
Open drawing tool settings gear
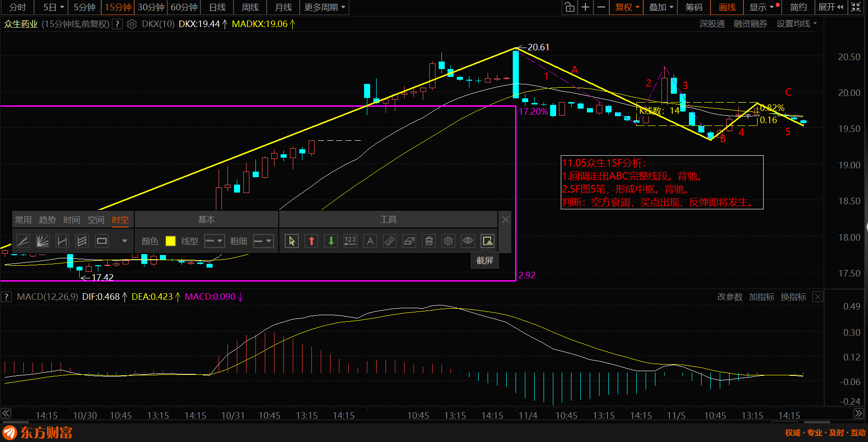point(448,241)
